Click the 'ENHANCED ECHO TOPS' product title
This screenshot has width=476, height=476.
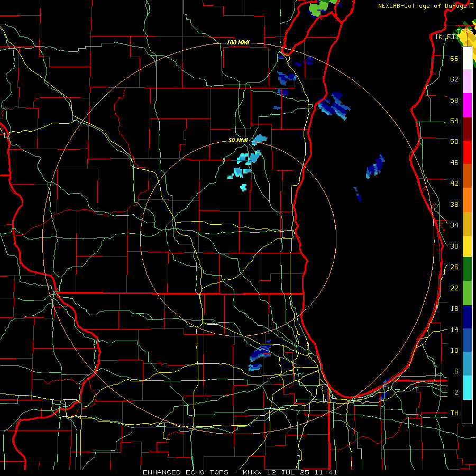coord(186,472)
